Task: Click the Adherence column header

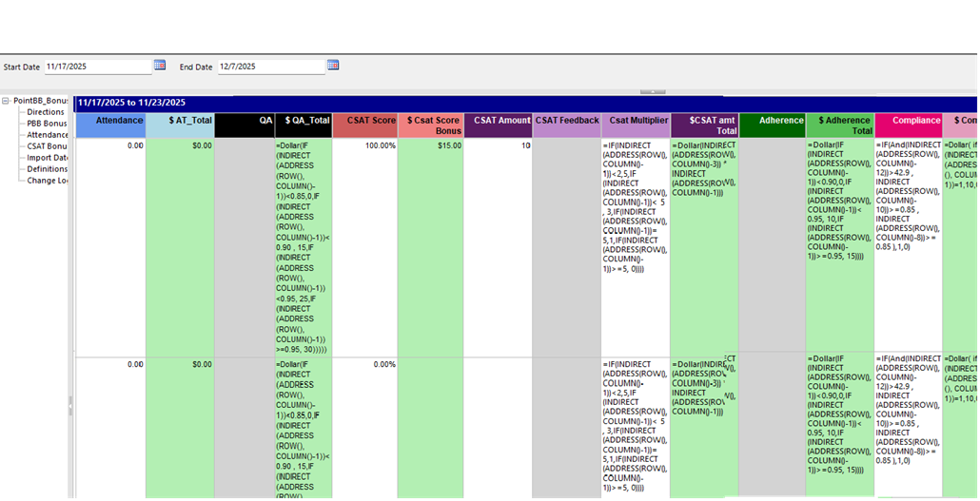Action: (773, 125)
